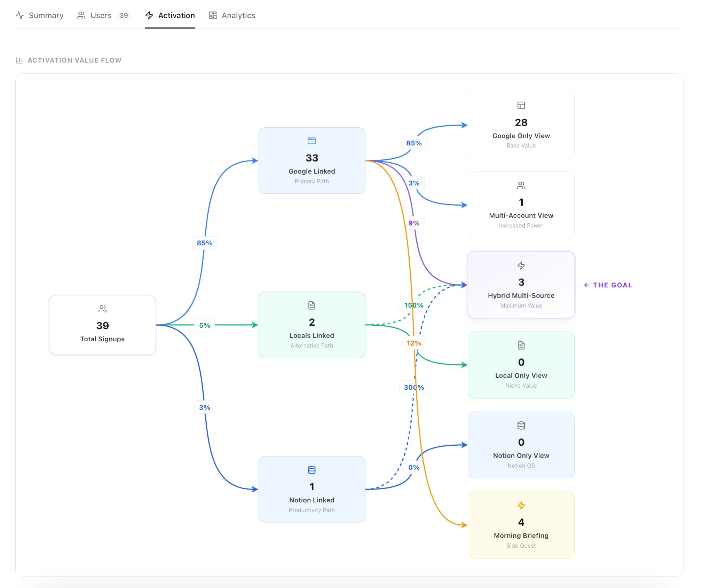Select the Total Signups node
The width and height of the screenshot is (703, 588).
point(102,325)
